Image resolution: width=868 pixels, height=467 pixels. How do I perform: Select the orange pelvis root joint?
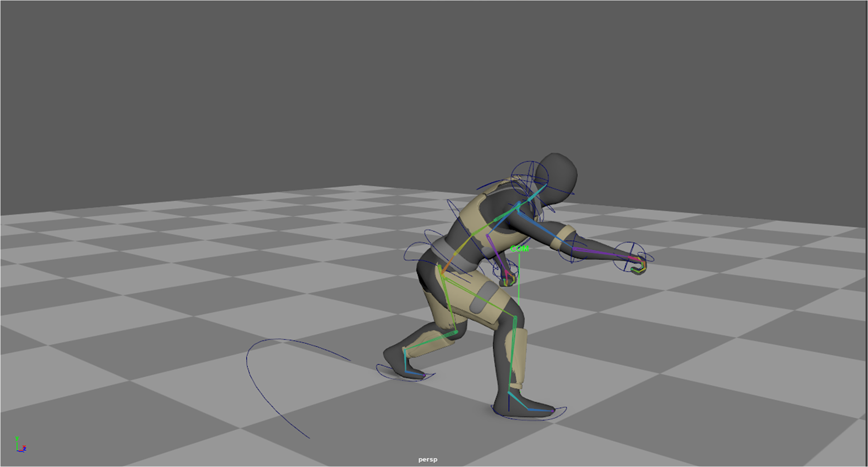(442, 272)
